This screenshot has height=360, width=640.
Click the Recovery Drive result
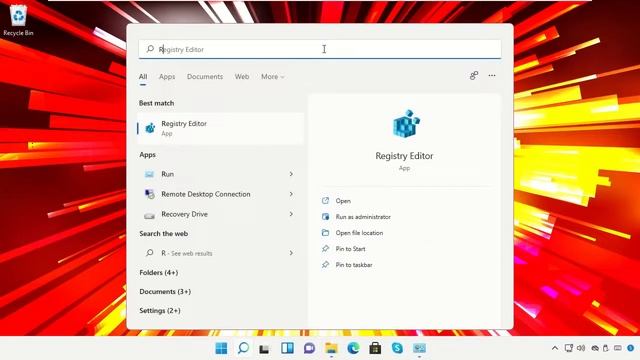click(x=220, y=214)
